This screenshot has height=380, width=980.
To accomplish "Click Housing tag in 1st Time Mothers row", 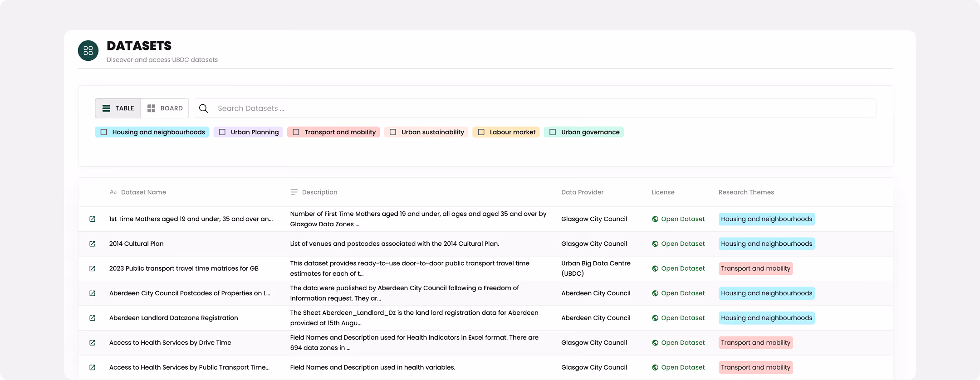I will [x=767, y=219].
